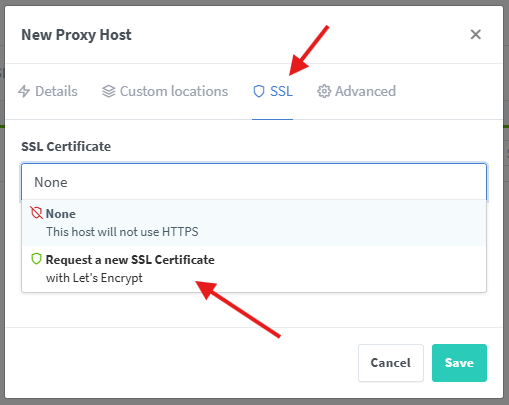Save the new proxy host
Image resolution: width=509 pixels, height=405 pixels.
coord(459,363)
